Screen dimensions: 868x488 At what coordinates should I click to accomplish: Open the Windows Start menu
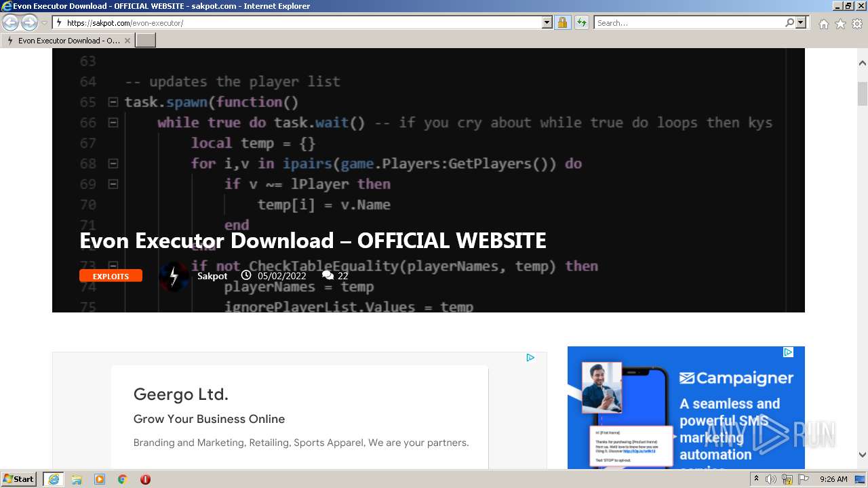(19, 479)
